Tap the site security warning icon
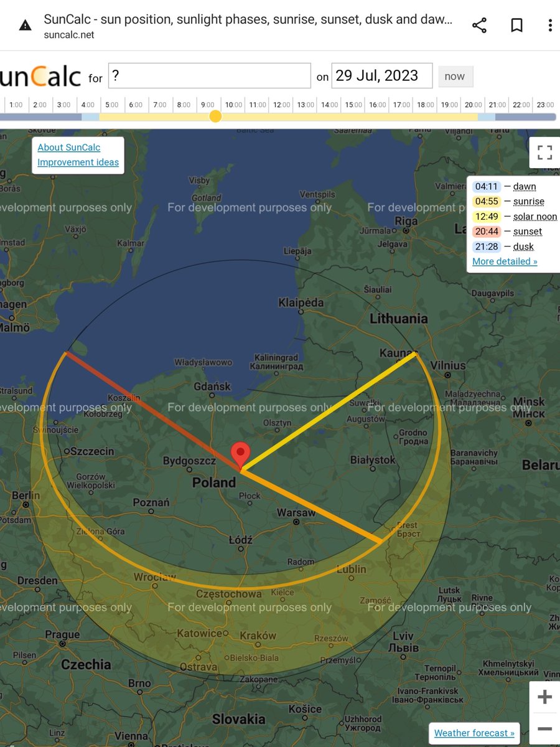The width and height of the screenshot is (560, 747). point(25,26)
